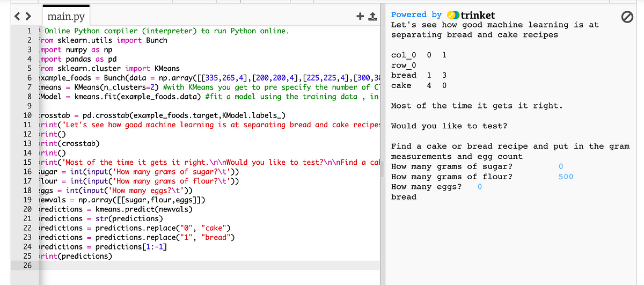Click line 4 import pandas as pd
The height and width of the screenshot is (285, 644).
pos(77,59)
